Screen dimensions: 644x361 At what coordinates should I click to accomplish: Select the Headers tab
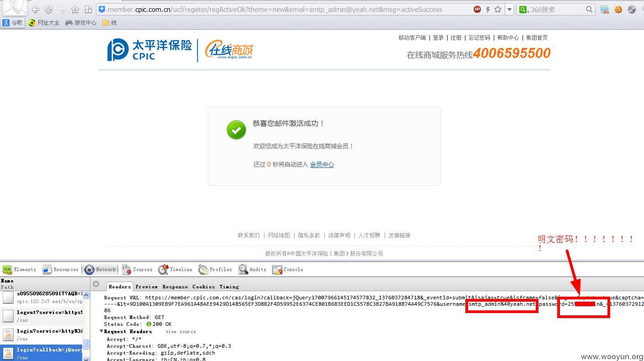(120, 287)
